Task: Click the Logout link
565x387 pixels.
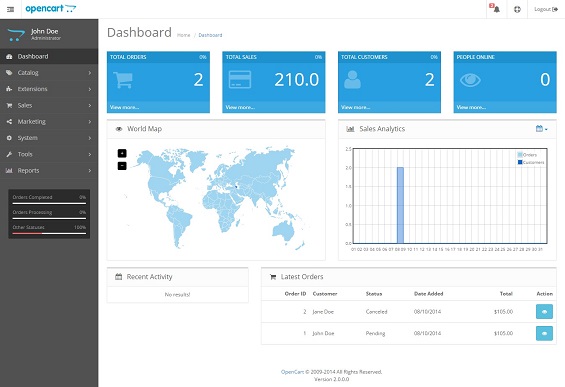Action: point(546,9)
